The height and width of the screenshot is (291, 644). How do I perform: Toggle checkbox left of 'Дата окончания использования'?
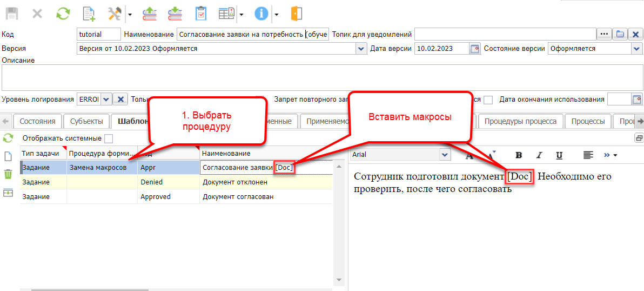(x=488, y=100)
